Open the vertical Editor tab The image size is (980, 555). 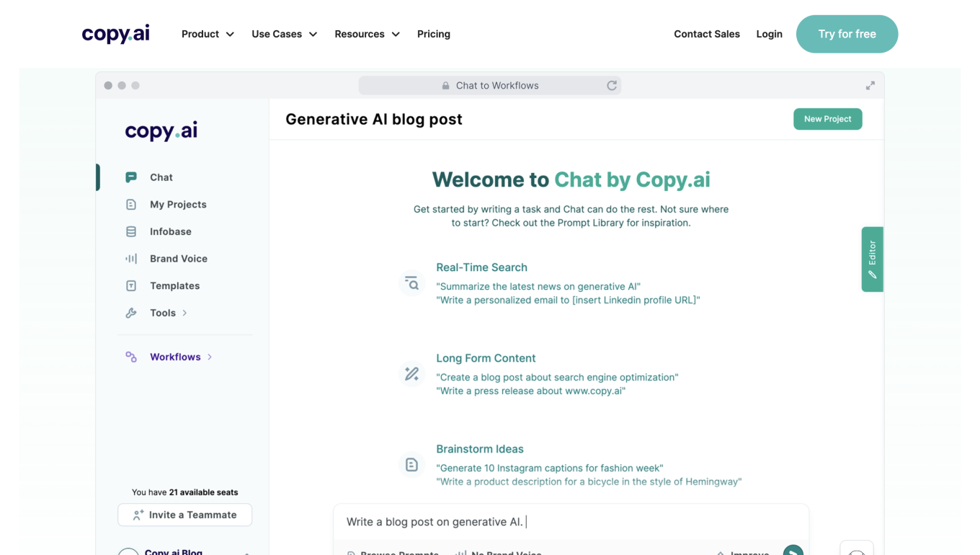click(x=872, y=259)
